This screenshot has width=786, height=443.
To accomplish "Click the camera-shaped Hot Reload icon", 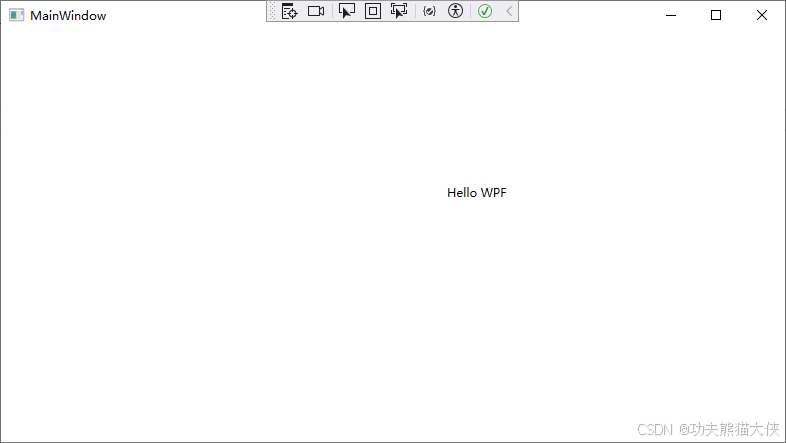I will tap(316, 11).
